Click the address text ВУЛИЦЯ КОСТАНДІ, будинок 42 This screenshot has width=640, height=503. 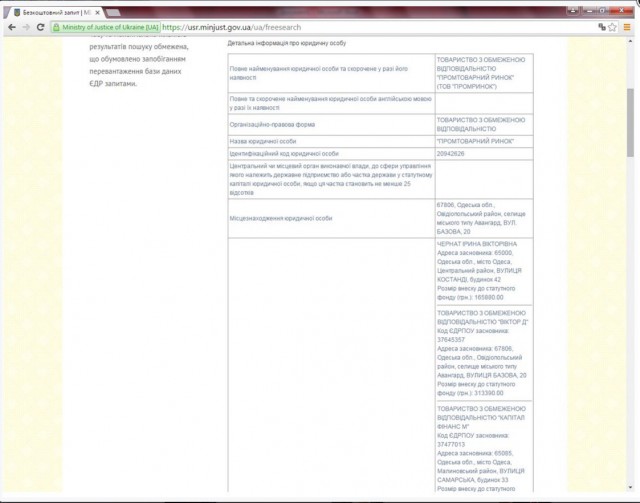pos(479,275)
